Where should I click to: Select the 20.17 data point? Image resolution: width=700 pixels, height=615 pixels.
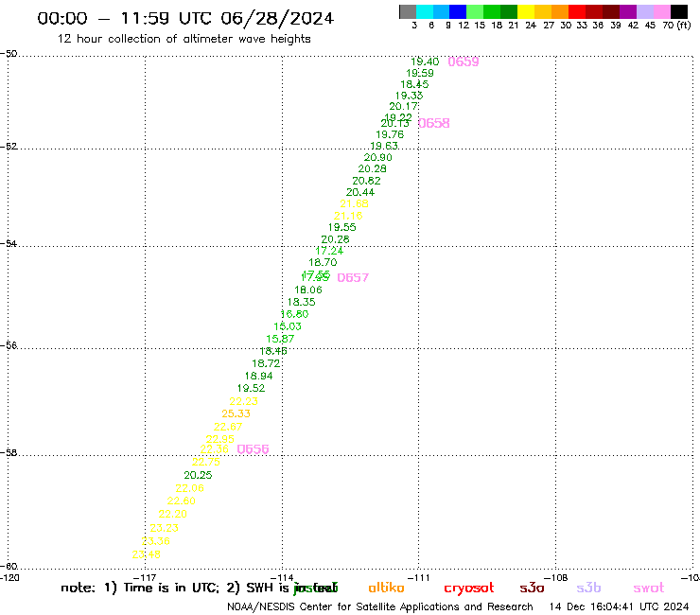point(403,106)
